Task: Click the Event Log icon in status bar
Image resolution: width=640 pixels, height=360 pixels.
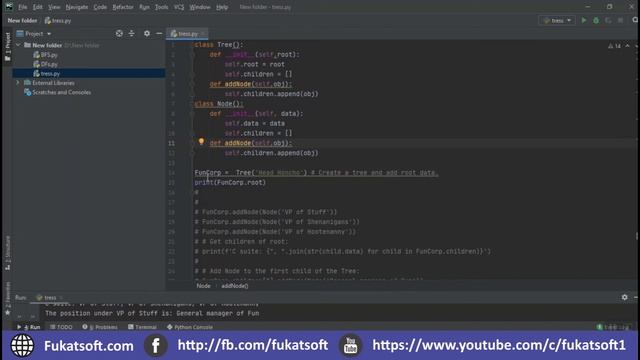Action: click(600, 327)
